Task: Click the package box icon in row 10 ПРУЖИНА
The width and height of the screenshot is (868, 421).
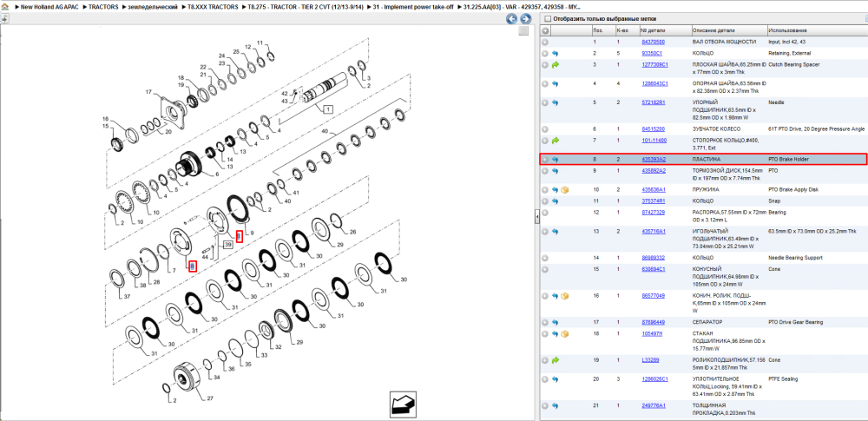Action: [x=565, y=190]
